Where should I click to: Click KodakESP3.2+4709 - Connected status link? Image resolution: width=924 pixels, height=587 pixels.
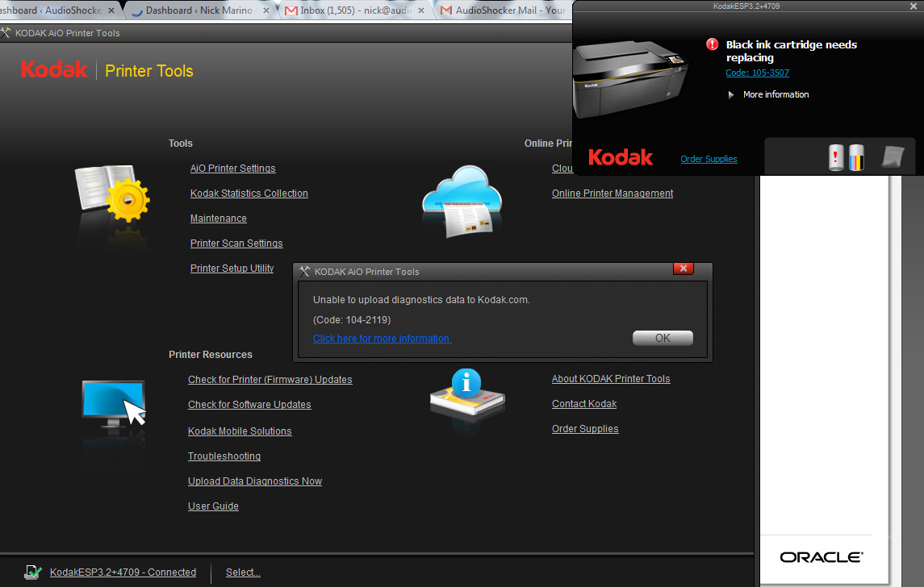pos(123,572)
